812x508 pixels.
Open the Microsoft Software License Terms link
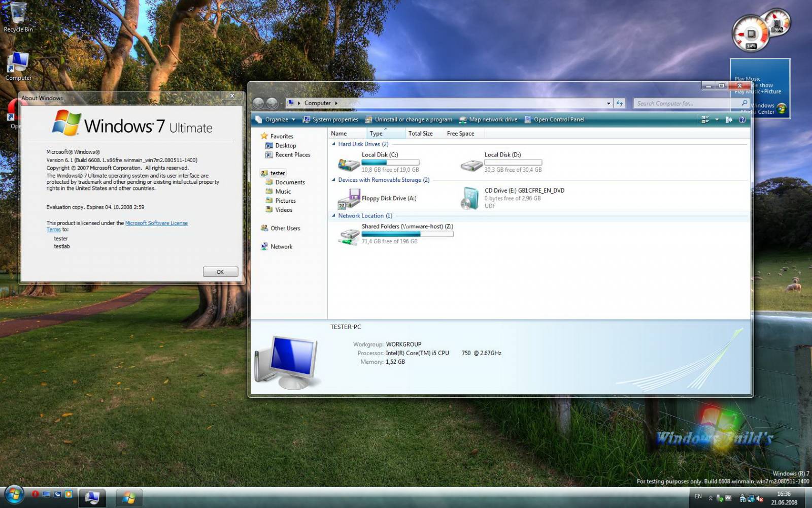click(156, 223)
